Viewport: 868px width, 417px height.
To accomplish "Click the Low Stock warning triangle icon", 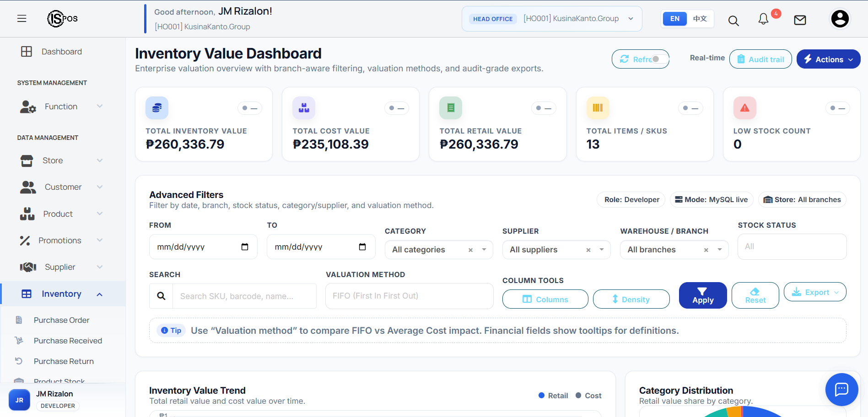I will (x=745, y=108).
